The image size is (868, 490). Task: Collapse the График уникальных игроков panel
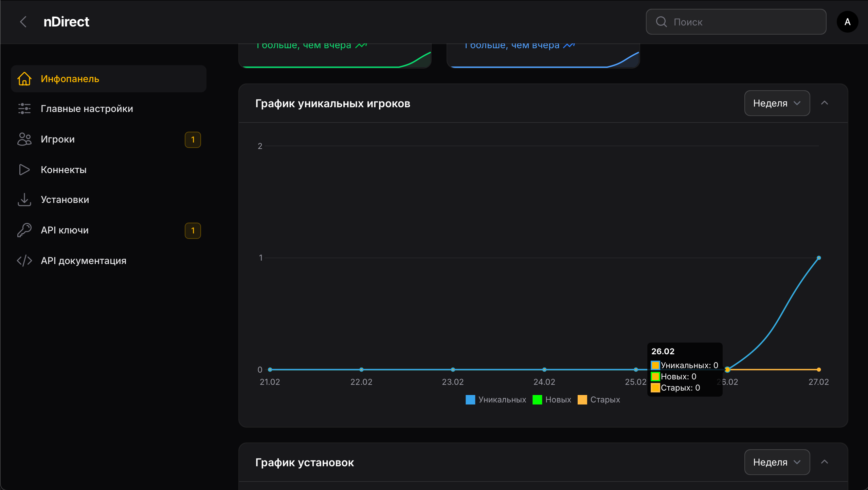point(825,103)
